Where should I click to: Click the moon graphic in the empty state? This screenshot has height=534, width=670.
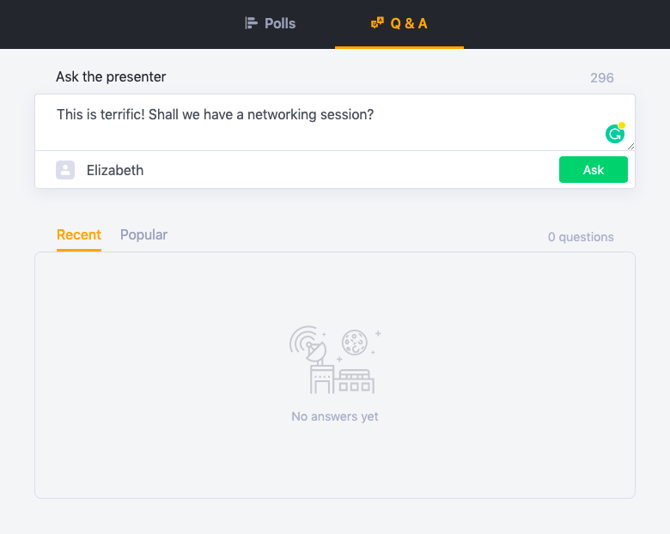tap(354, 343)
